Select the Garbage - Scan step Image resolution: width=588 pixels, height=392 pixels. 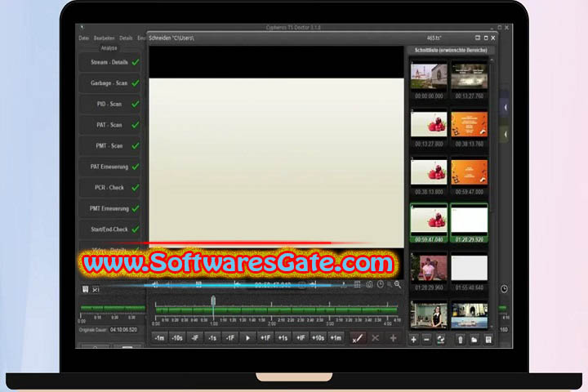(110, 83)
